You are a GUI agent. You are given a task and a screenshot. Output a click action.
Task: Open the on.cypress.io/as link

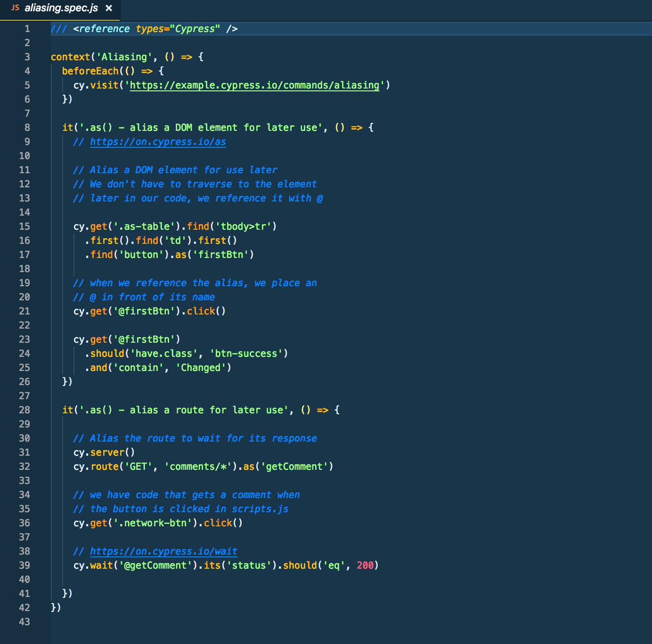pyautogui.click(x=158, y=142)
